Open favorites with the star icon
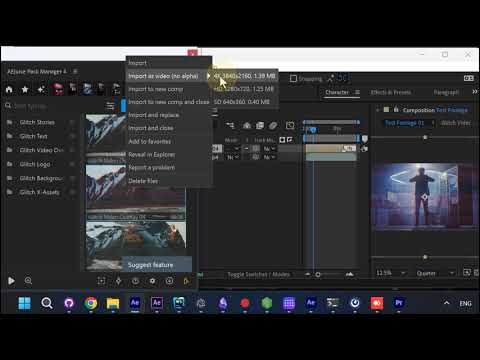Image resolution: width=480 pixels, height=360 pixels. pyautogui.click(x=25, y=89)
